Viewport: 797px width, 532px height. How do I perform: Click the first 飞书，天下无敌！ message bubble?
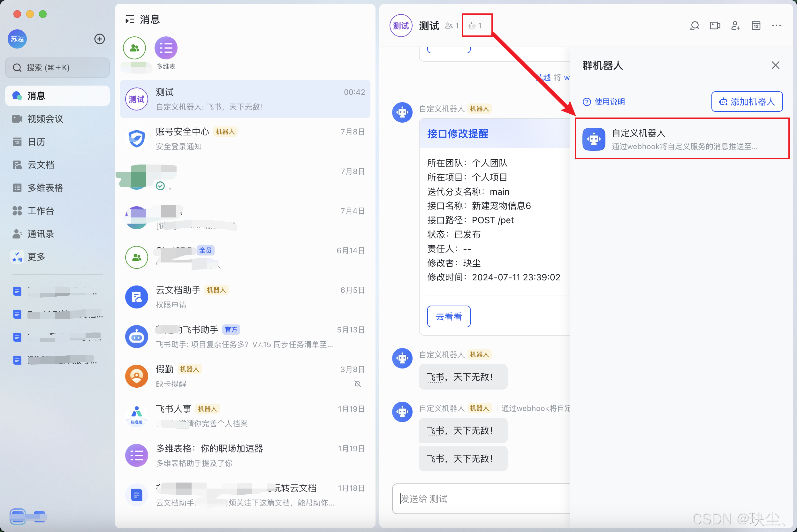[463, 377]
